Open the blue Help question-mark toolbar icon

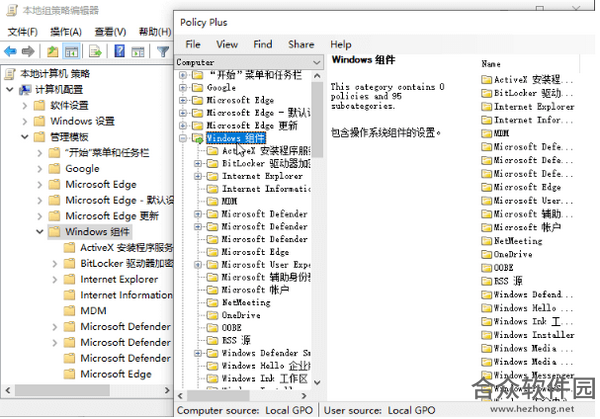click(119, 51)
